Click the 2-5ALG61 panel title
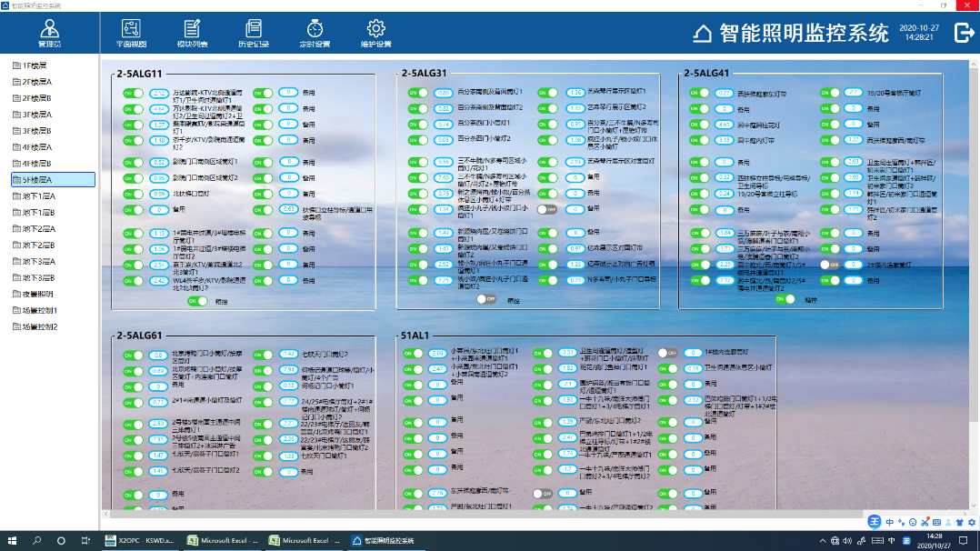 [x=139, y=336]
